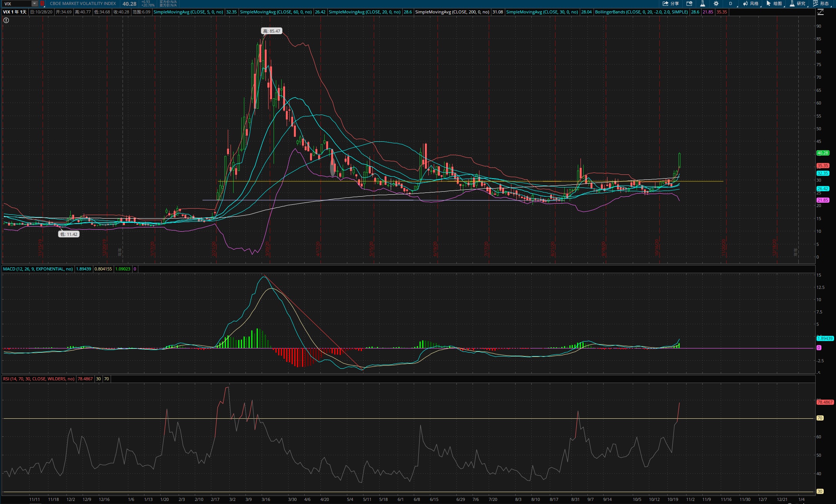Click the 范围:6.09 range value
The height and width of the screenshot is (504, 836).
tap(141, 12)
